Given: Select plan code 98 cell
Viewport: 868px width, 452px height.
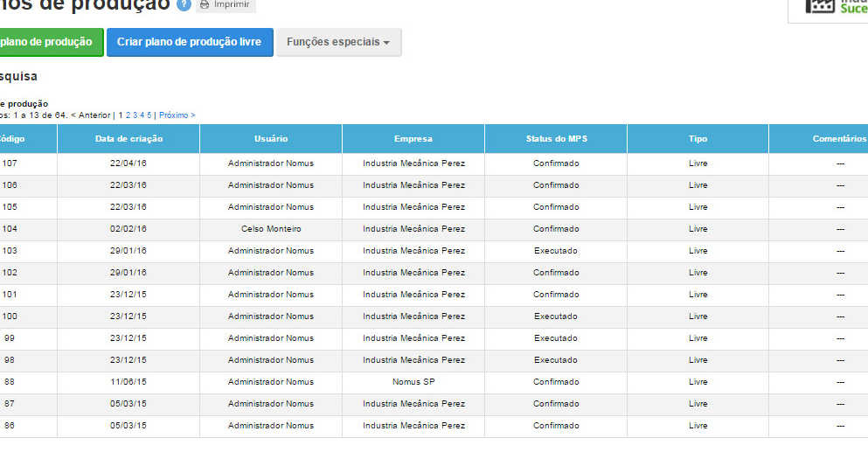Looking at the screenshot, I should click(x=28, y=360).
